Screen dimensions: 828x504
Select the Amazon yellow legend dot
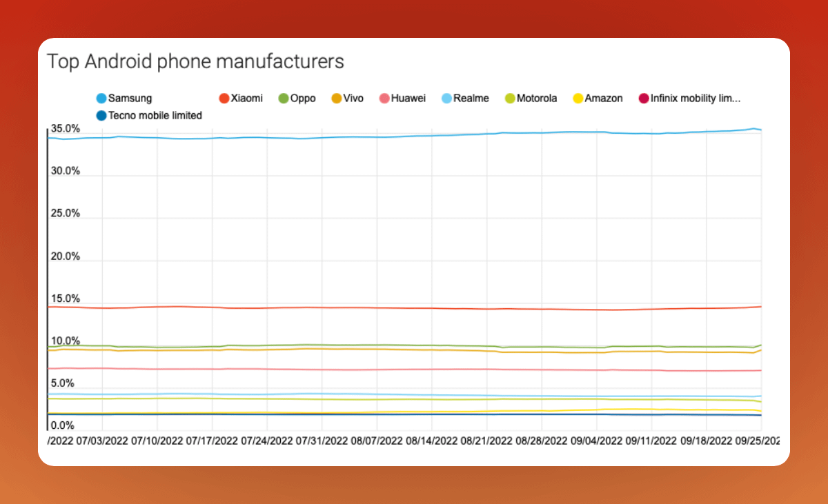(x=577, y=99)
